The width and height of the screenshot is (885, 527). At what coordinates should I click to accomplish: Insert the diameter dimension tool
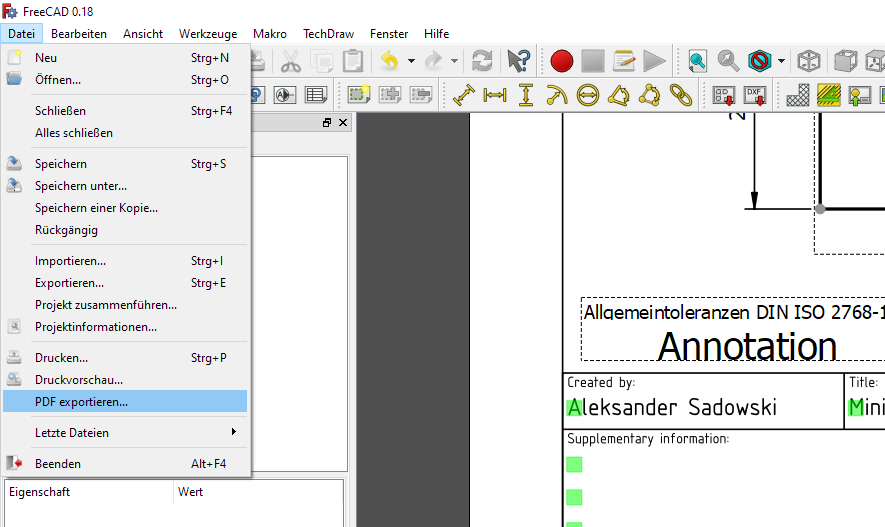tap(588, 95)
